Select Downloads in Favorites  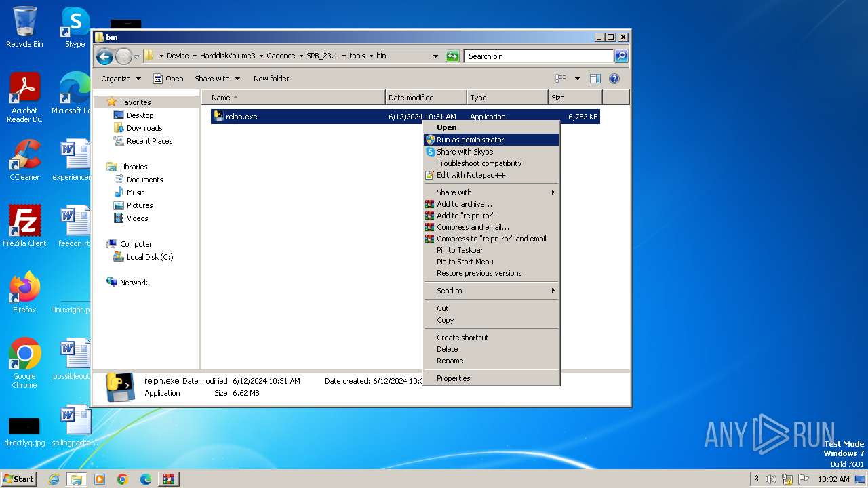(144, 128)
